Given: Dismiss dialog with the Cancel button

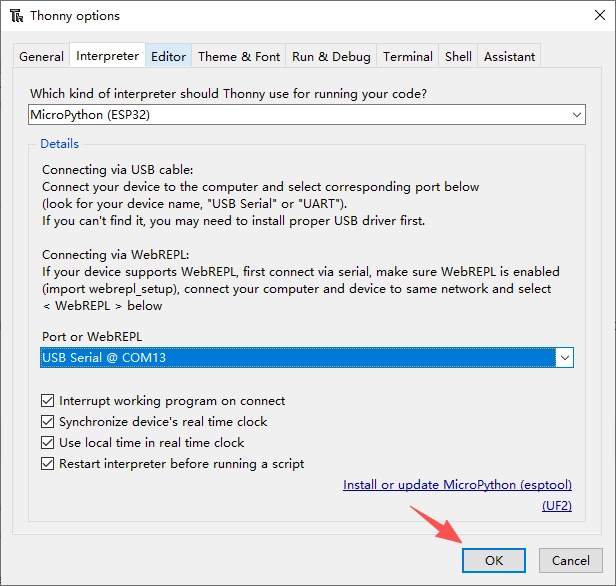Looking at the screenshot, I should click(570, 560).
